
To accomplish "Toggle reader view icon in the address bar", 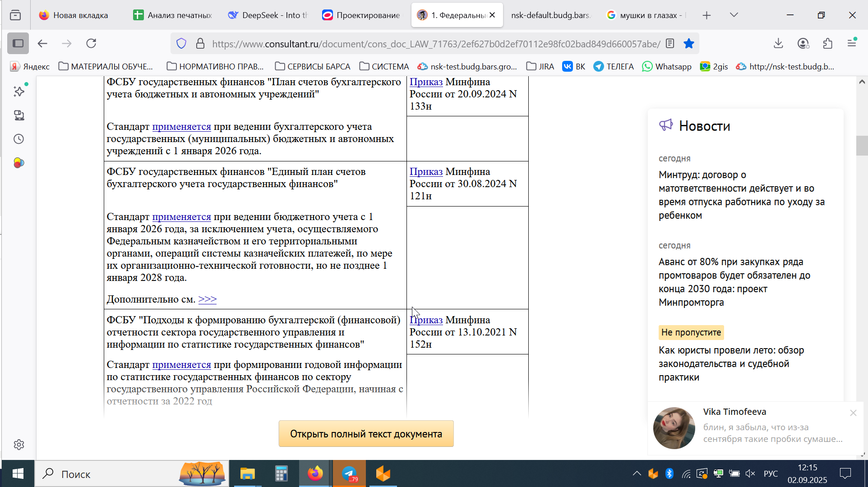I will (670, 43).
